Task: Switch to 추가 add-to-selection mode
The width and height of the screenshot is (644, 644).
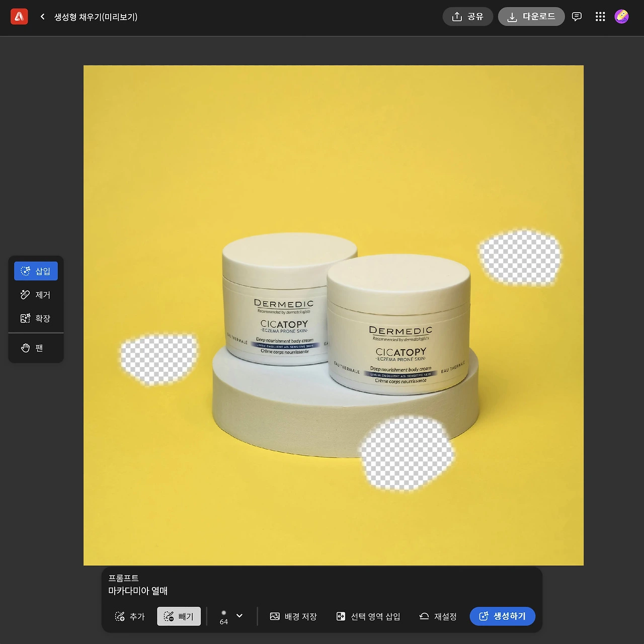Action: (130, 616)
